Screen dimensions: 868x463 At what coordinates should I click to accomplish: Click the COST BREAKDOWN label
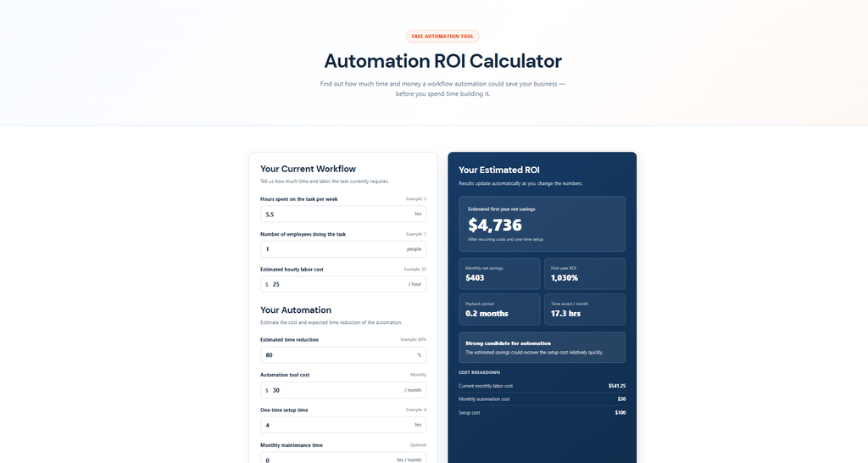[480, 372]
